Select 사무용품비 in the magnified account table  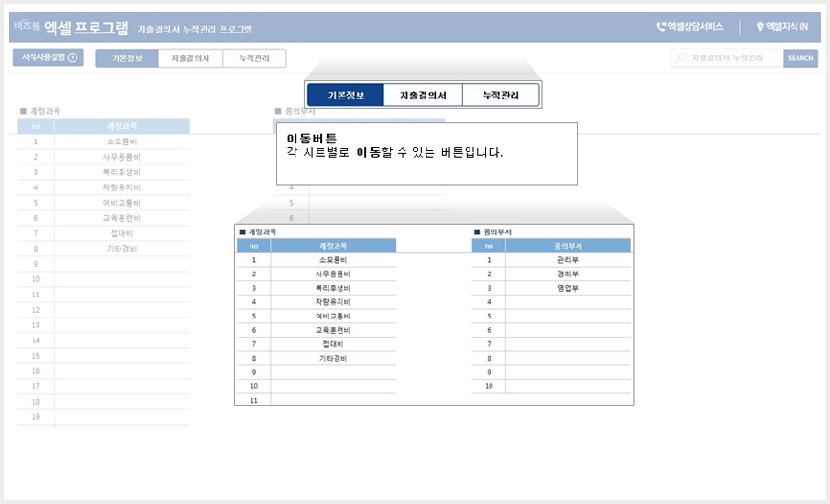(333, 274)
